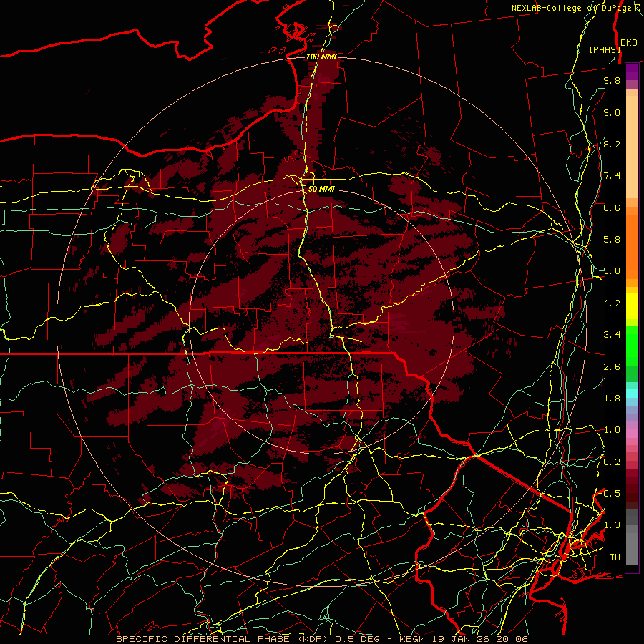The image size is (644, 644).
Task: Click the 1.8 scale value
Action: point(612,399)
